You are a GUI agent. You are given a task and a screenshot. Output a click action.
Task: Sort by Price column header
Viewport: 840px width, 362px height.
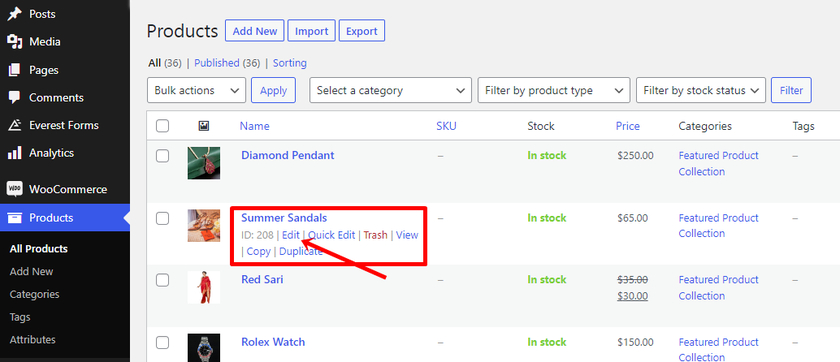click(628, 126)
